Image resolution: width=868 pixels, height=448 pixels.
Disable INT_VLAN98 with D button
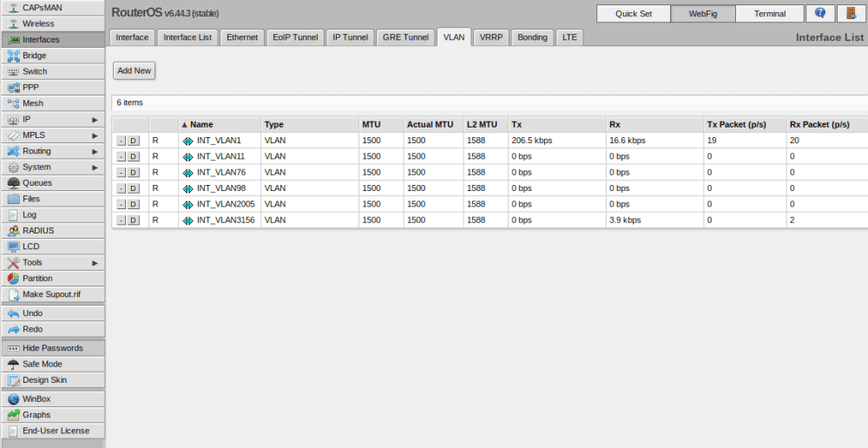click(x=134, y=188)
